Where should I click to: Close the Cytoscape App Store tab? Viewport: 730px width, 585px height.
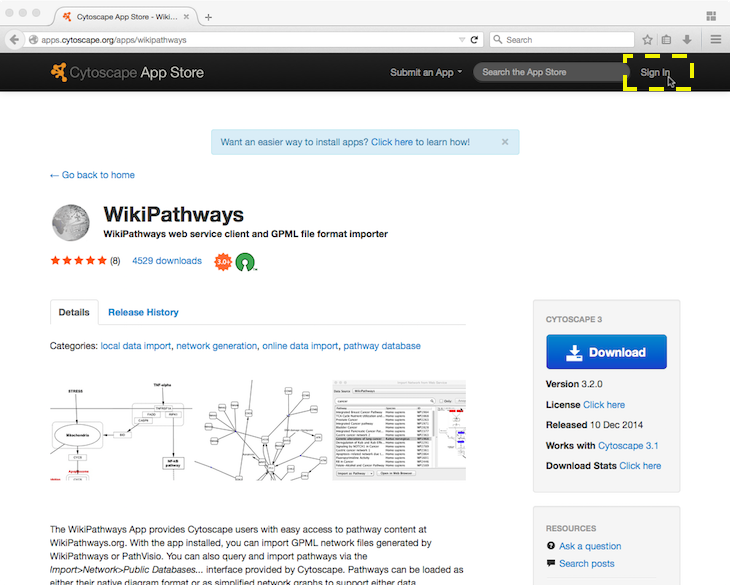tap(186, 17)
